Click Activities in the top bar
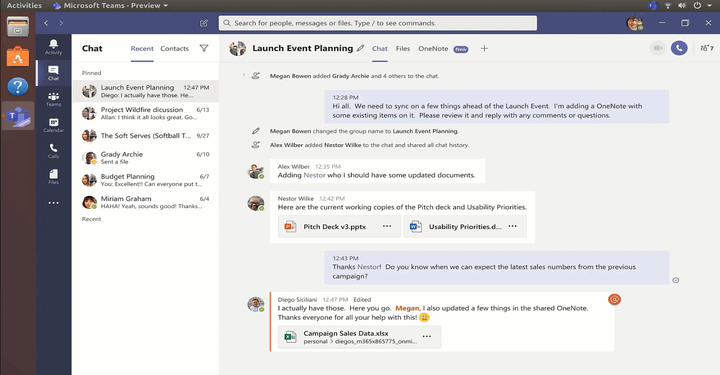 24,6
